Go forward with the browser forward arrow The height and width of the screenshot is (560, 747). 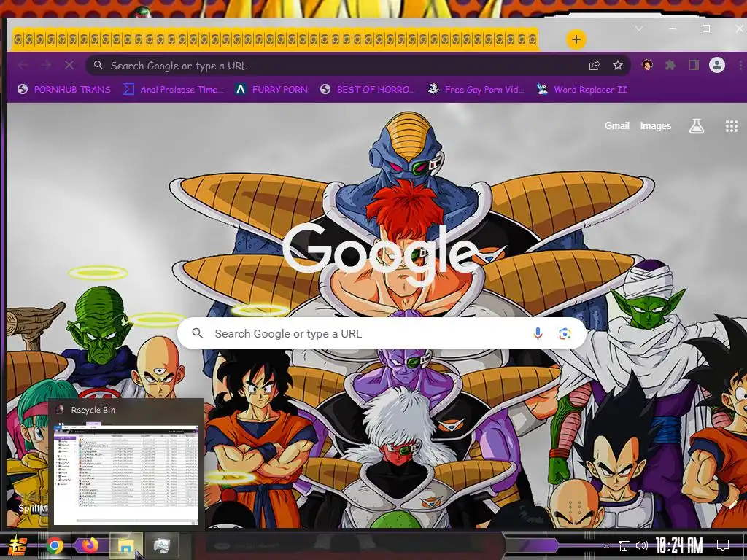coord(46,65)
